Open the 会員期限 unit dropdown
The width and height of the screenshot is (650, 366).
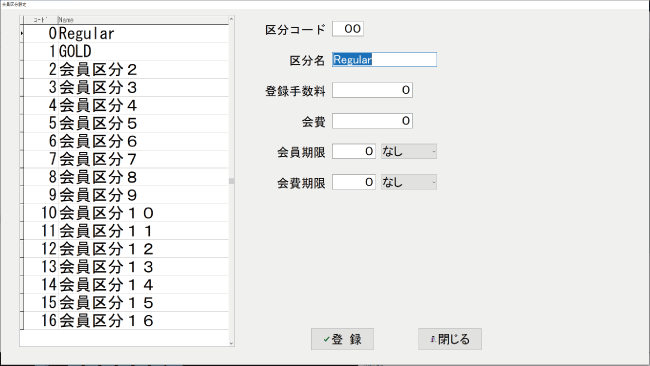pos(409,151)
